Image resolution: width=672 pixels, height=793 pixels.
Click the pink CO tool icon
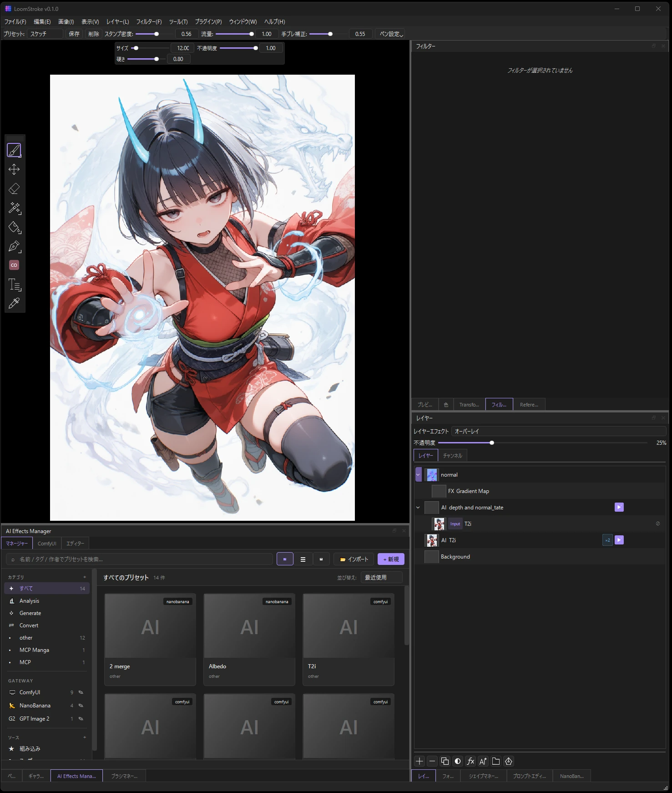tap(14, 265)
